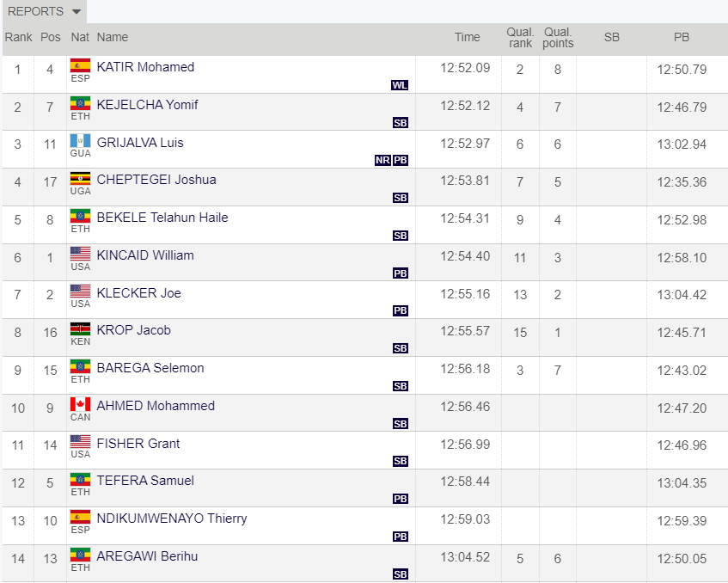Open athlete TEFERA Samuel's profile
The width and height of the screenshot is (728, 583).
click(x=145, y=481)
